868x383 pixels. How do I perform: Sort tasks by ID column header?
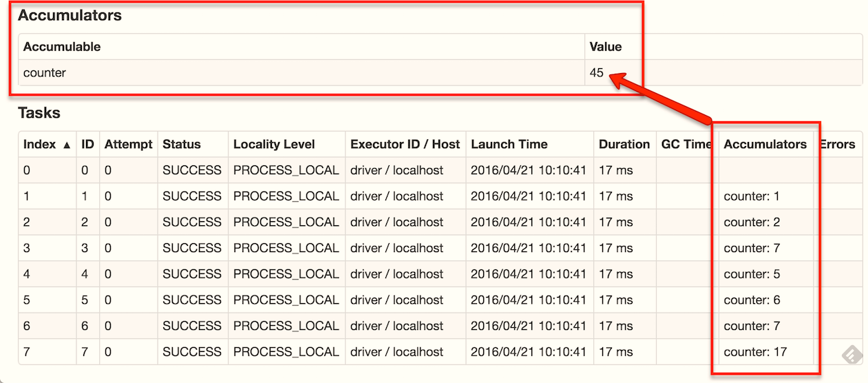pyautogui.click(x=87, y=144)
